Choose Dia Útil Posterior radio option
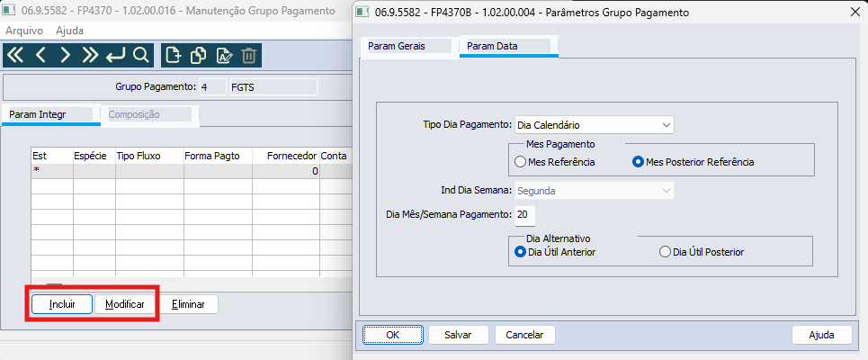Image resolution: width=868 pixels, height=360 pixels. 665,252
